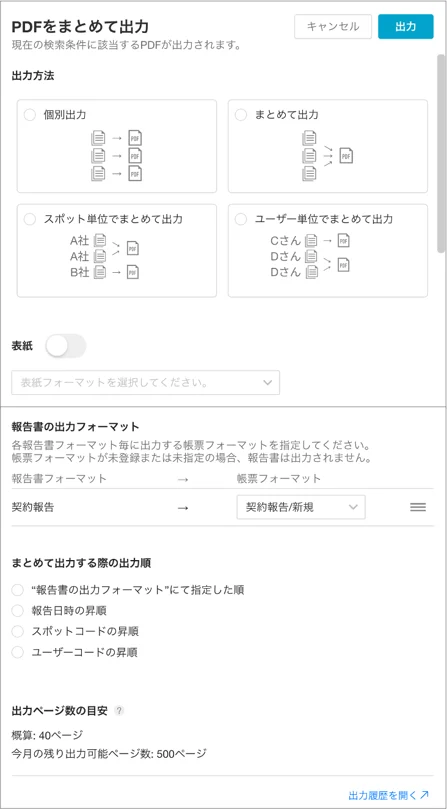
Task: Choose スポット単位でまとめて出力 radio option
Action: (x=30, y=219)
